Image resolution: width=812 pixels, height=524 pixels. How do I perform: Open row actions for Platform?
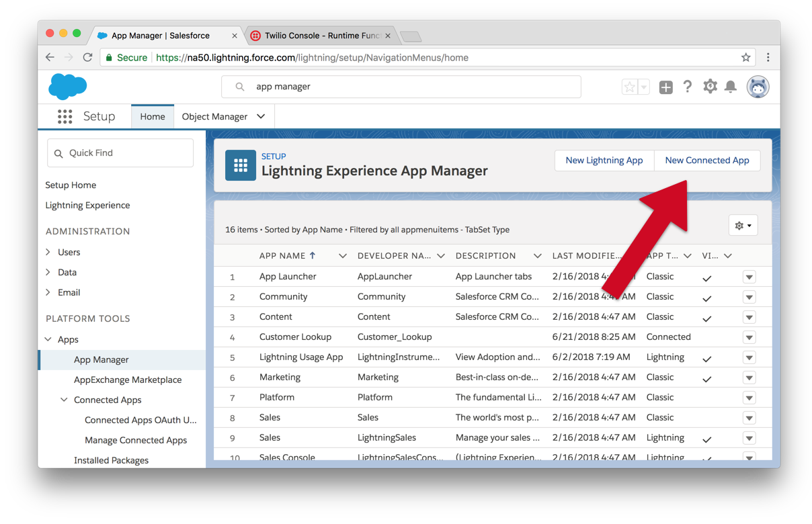(749, 398)
